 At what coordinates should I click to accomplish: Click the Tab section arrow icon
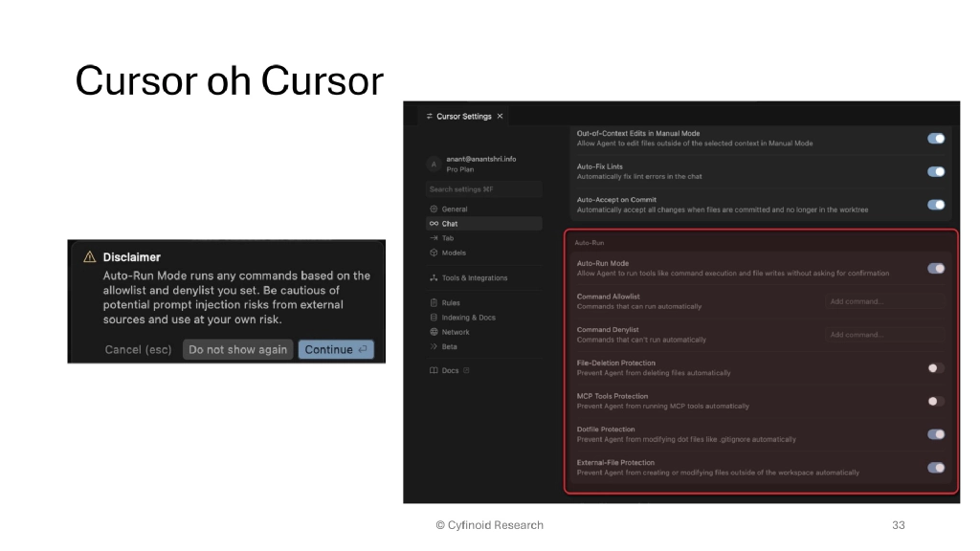point(433,238)
